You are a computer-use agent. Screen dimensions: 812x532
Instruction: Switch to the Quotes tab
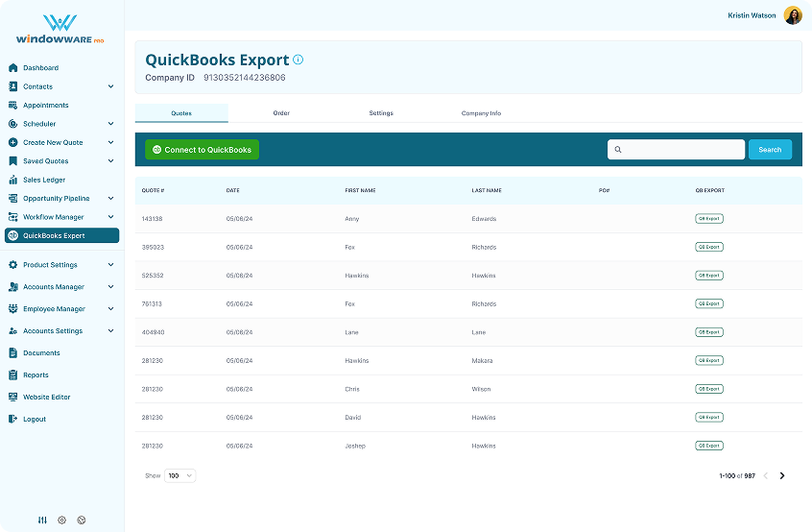pyautogui.click(x=181, y=113)
